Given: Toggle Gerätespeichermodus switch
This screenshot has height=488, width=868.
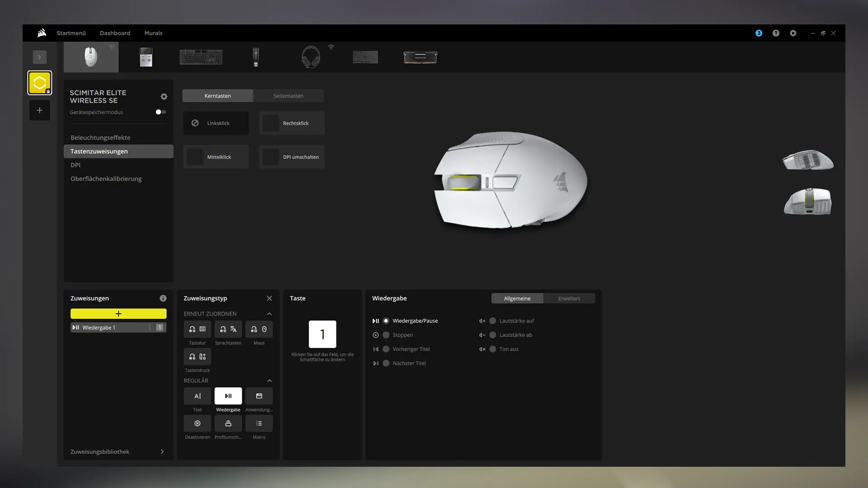Looking at the screenshot, I should [x=160, y=112].
